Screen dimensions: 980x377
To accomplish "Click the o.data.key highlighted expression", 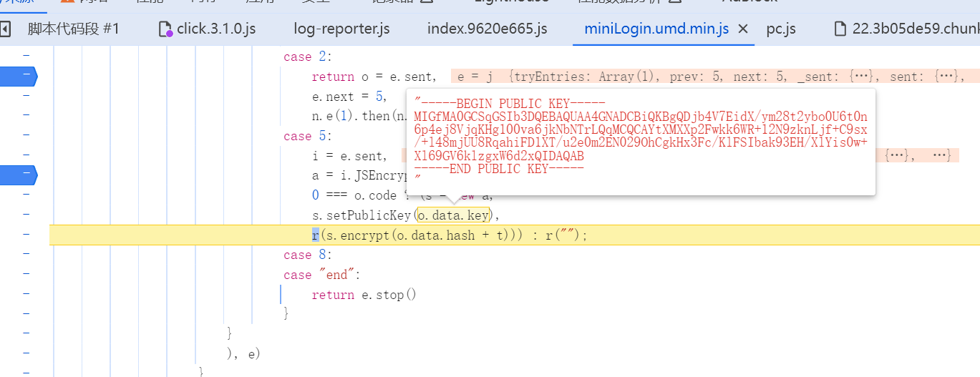I will [453, 215].
